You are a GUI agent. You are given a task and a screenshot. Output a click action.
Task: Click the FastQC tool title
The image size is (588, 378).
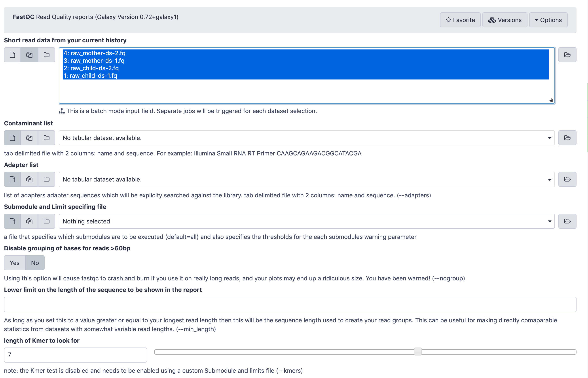point(24,17)
